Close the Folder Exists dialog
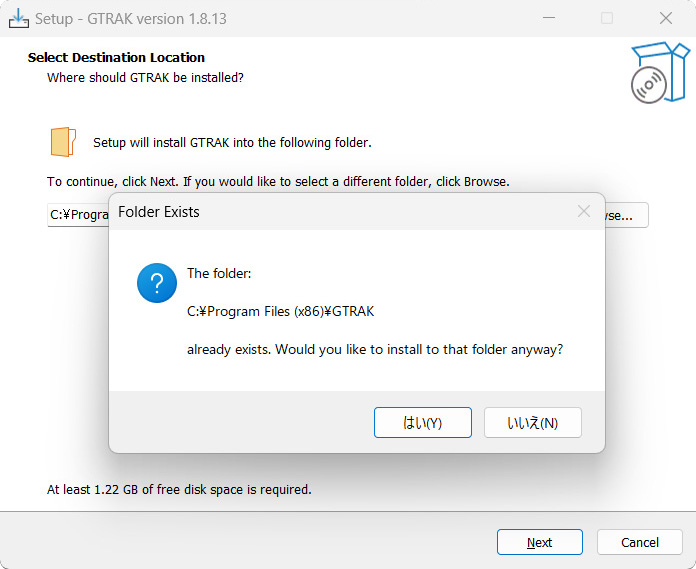The width and height of the screenshot is (696, 569). click(584, 212)
